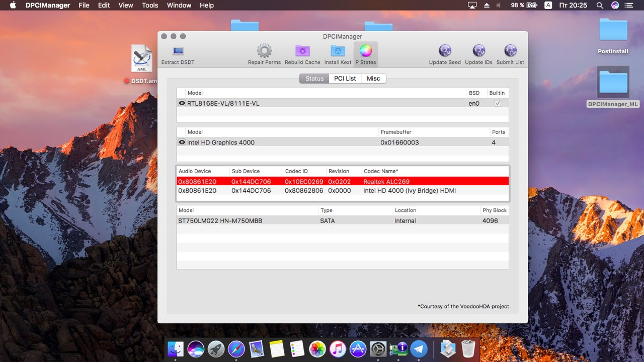Open the DPCIManager_ML folder on the desktop
Image resolution: width=644 pixels, height=362 pixels.
pyautogui.click(x=613, y=83)
